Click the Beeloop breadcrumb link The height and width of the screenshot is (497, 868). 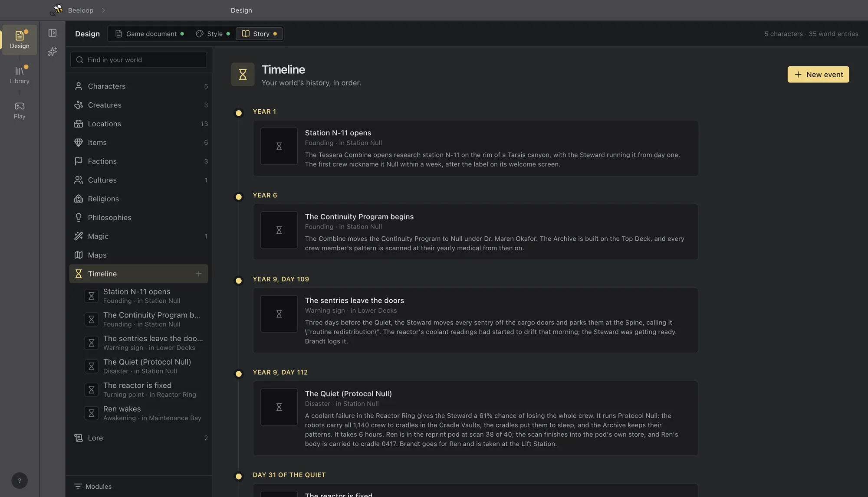[81, 10]
